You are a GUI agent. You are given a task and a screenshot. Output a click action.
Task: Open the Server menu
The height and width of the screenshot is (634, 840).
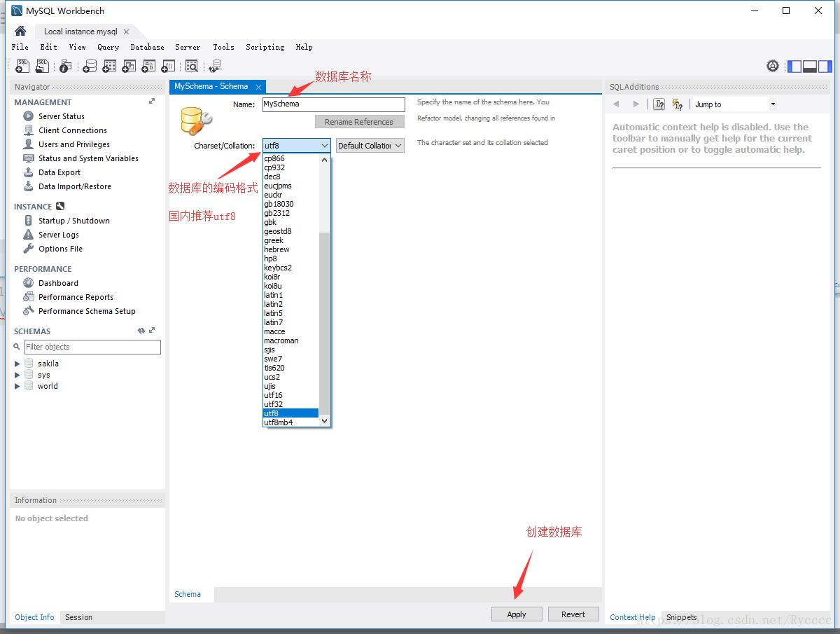(188, 47)
